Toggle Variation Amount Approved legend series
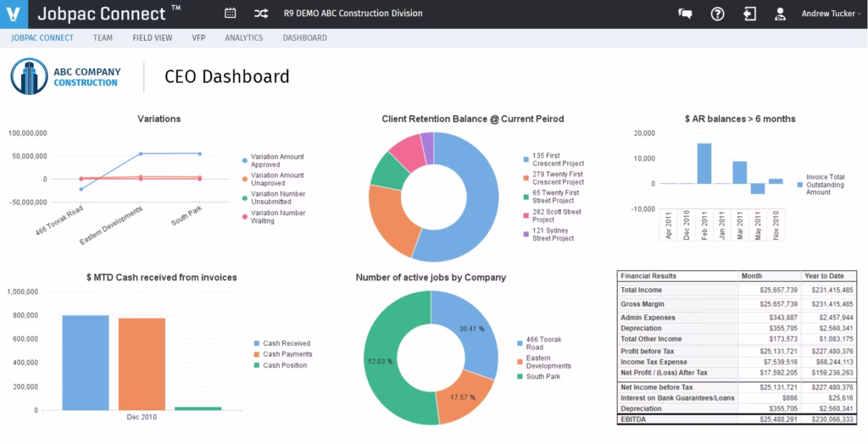Screen dimensions: 868x444 [x=273, y=160]
